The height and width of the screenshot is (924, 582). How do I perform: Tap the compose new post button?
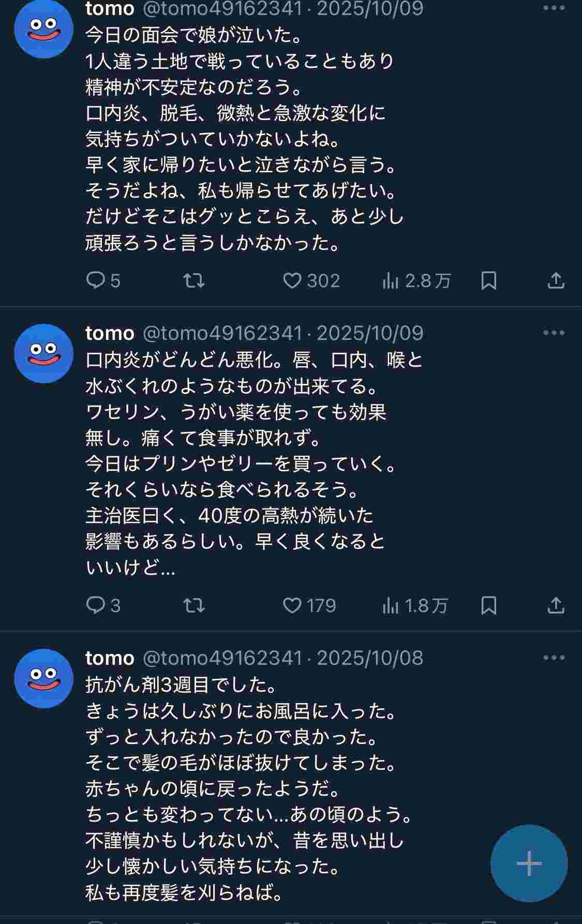coord(529,863)
